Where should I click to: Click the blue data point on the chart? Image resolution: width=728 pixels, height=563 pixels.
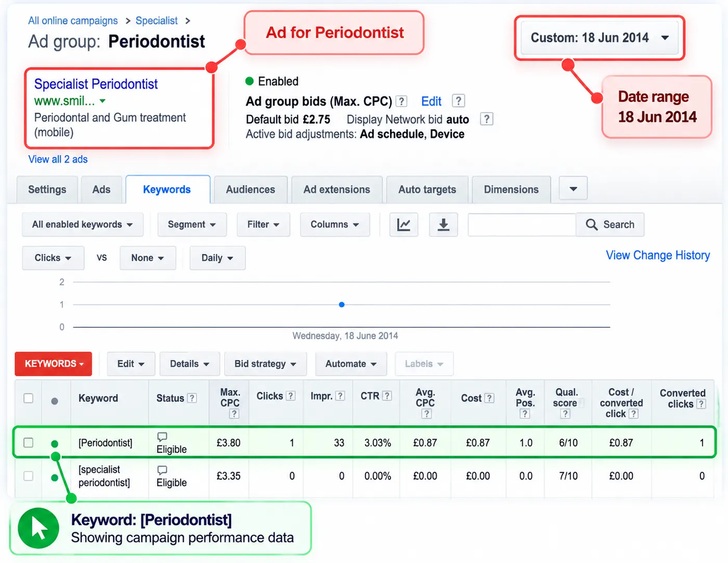tap(342, 304)
